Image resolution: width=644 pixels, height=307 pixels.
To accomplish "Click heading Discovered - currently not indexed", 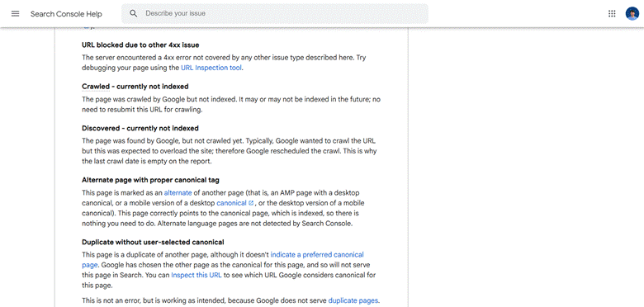I will pos(140,128).
